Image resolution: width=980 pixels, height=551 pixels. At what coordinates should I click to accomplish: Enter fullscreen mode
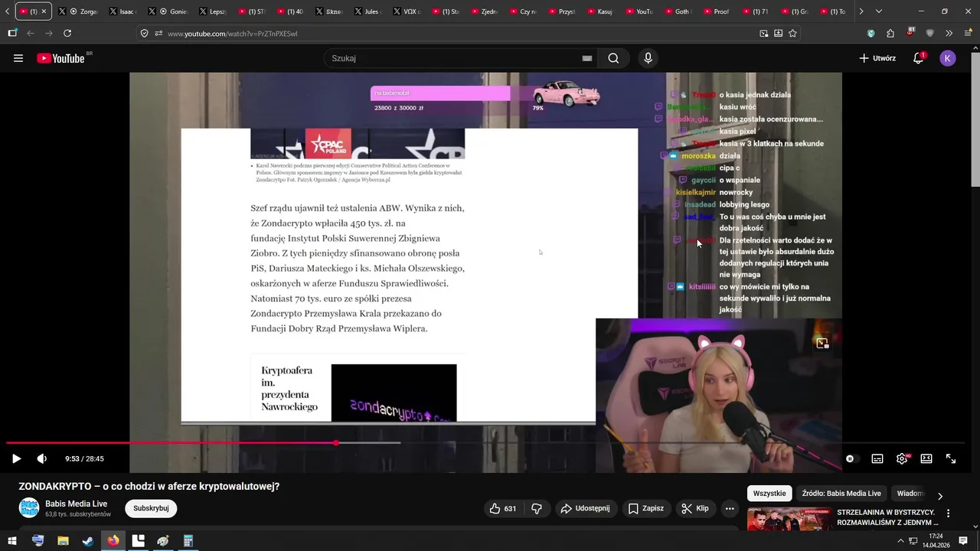pyautogui.click(x=951, y=458)
